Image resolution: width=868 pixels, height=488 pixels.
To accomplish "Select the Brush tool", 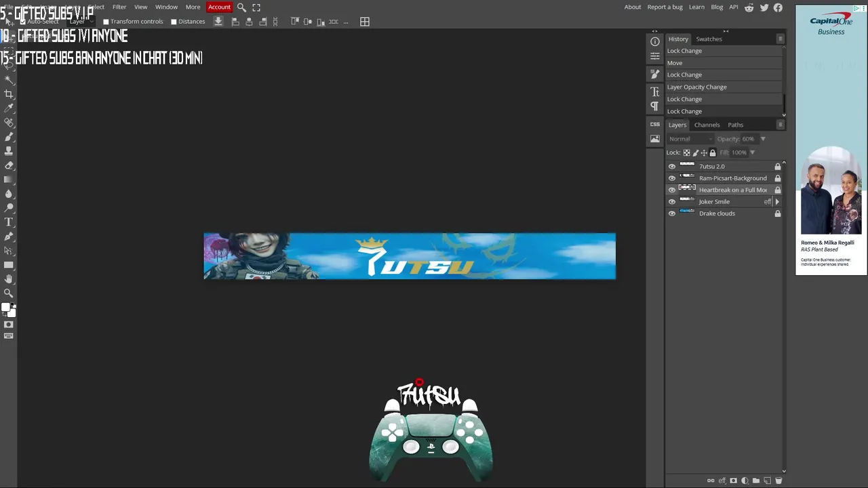I will pyautogui.click(x=9, y=137).
